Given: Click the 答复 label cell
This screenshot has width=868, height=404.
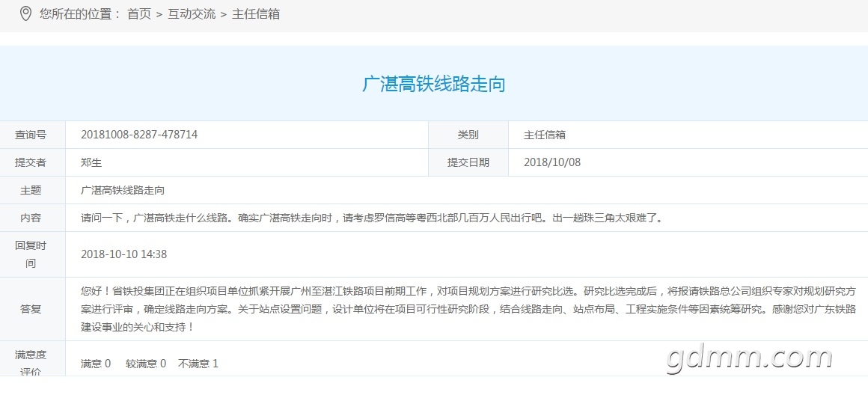Looking at the screenshot, I should point(33,309).
